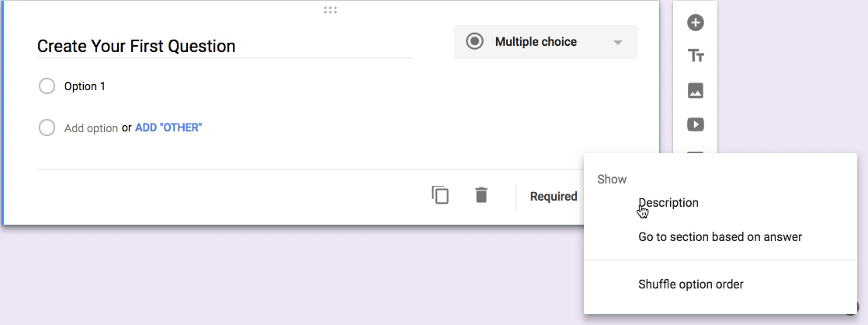Expand the question type dropdown arrow
The image size is (868, 325).
point(618,43)
